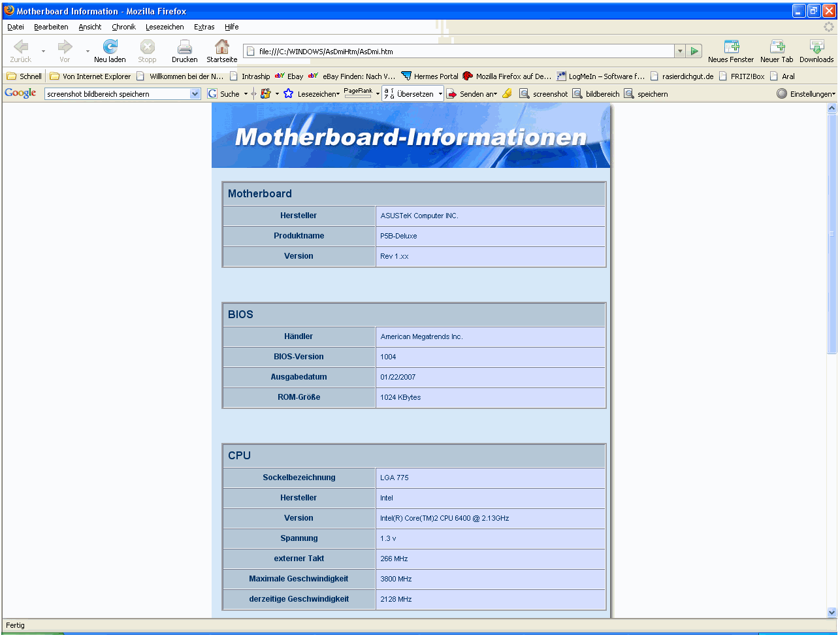Reload page with Neu laden
Image resolution: width=840 pixels, height=635 pixels.
click(110, 50)
